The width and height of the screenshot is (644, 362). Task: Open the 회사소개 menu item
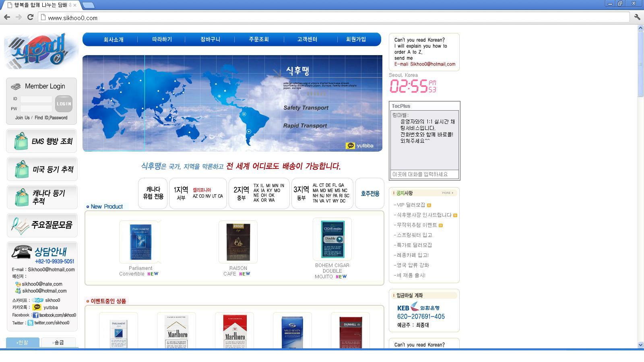click(114, 39)
